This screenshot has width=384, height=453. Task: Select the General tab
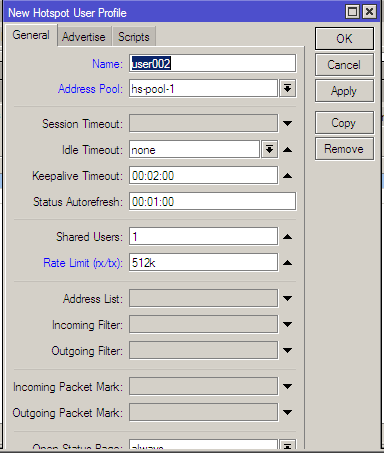pos(31,35)
